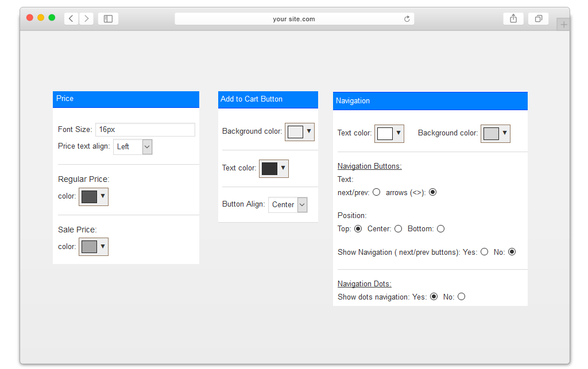
Task: Click Navigation white text color swatch
Action: 385,133
